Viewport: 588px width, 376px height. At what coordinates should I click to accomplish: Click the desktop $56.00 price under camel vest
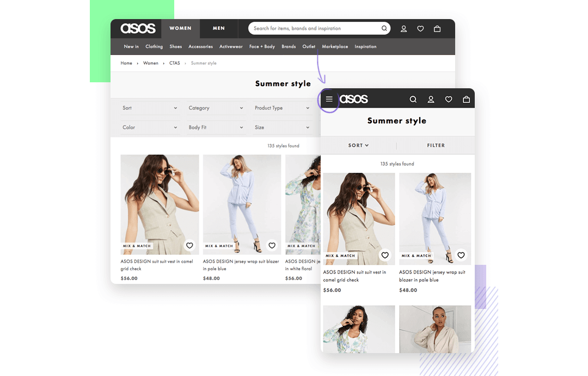129,278
